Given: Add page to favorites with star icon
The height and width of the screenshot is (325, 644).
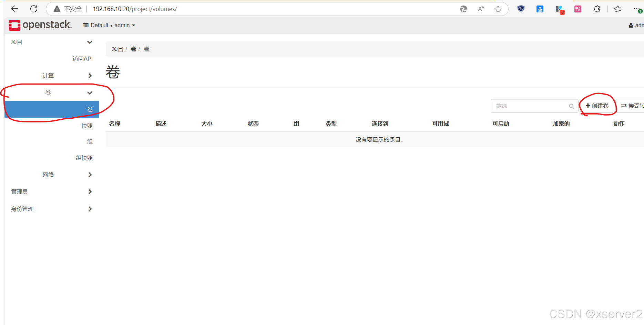Looking at the screenshot, I should 498,9.
